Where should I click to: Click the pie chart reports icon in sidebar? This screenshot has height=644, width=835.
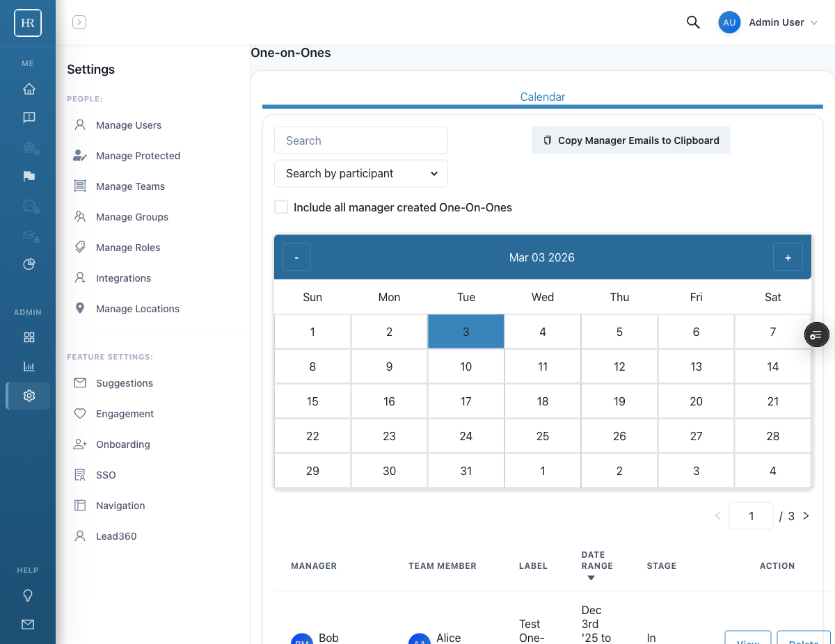(28, 264)
